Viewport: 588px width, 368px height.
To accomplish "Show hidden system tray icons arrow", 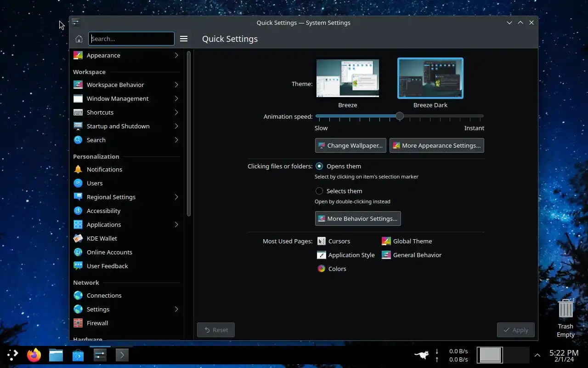I will (537, 355).
